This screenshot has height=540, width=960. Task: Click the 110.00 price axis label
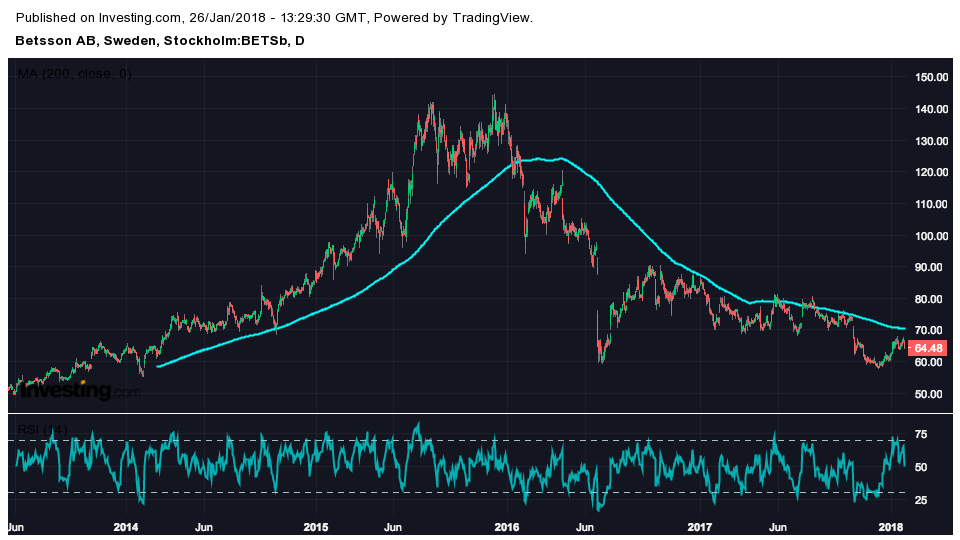[931, 204]
